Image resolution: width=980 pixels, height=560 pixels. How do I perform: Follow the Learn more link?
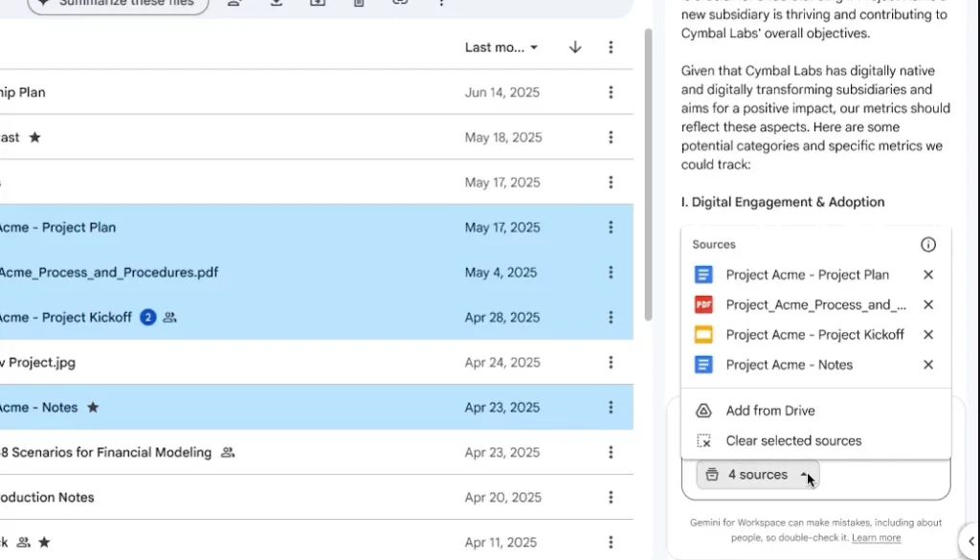coord(877,537)
